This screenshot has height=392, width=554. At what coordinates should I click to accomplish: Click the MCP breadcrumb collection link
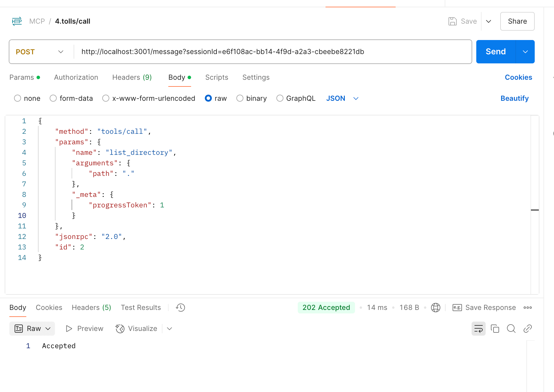[x=37, y=21]
